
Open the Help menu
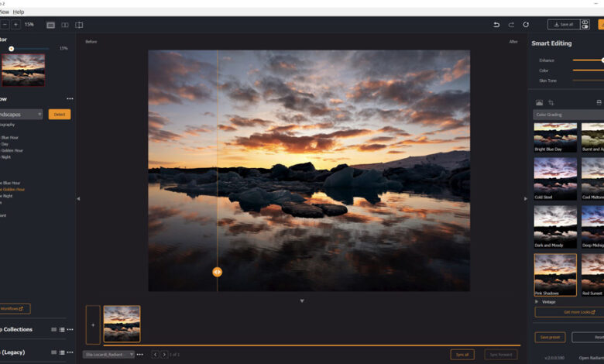[x=19, y=12]
